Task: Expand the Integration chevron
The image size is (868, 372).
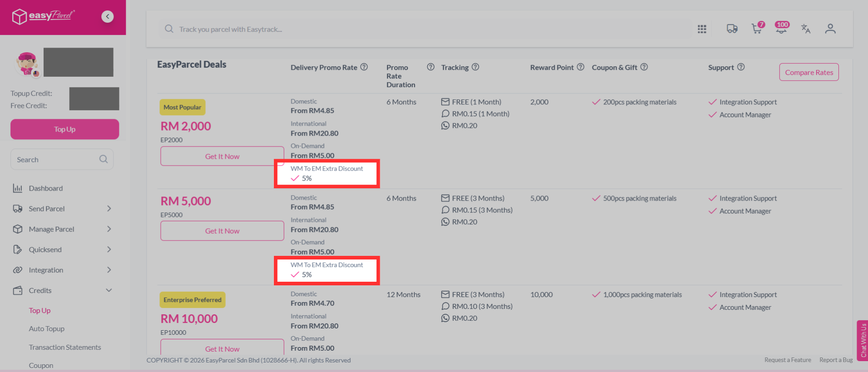Action: [109, 270]
